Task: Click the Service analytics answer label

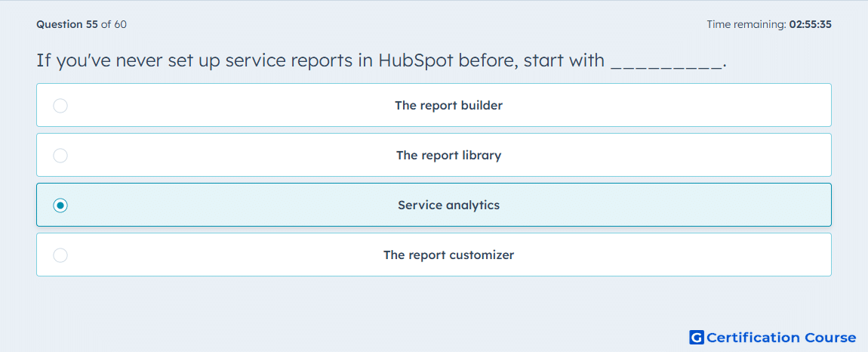Action: tap(449, 205)
